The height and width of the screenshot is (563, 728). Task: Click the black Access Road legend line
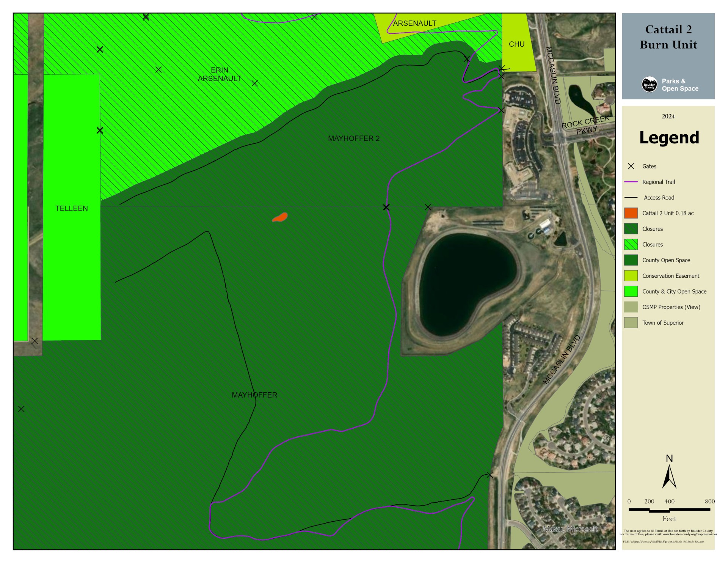click(x=631, y=198)
